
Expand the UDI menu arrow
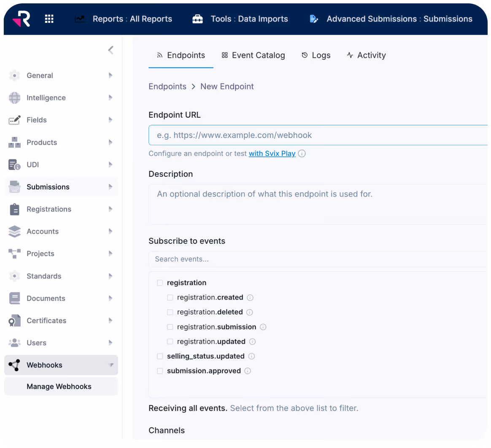(x=111, y=165)
